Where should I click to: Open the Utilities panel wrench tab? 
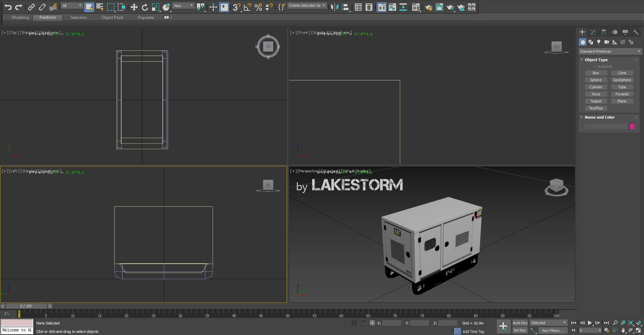click(636, 32)
